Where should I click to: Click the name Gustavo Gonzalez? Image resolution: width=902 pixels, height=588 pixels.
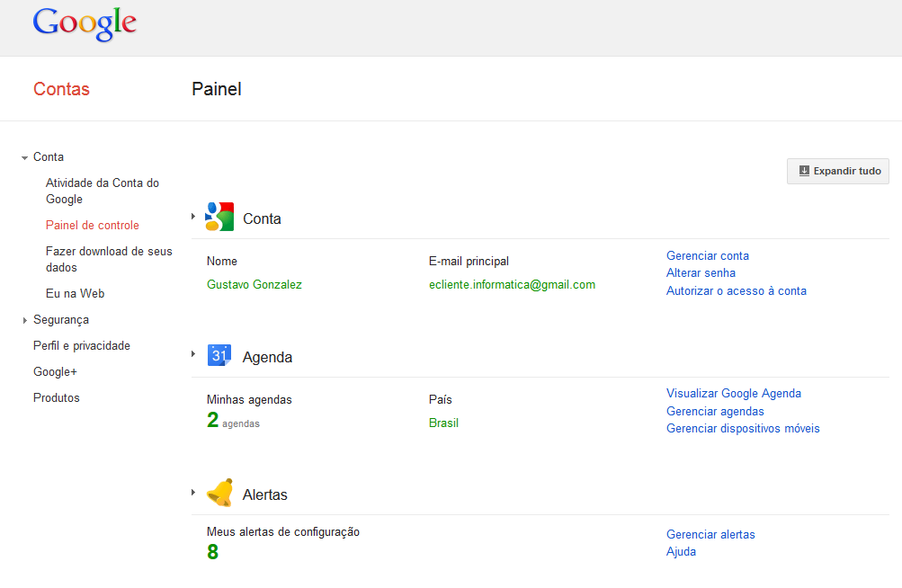(255, 284)
